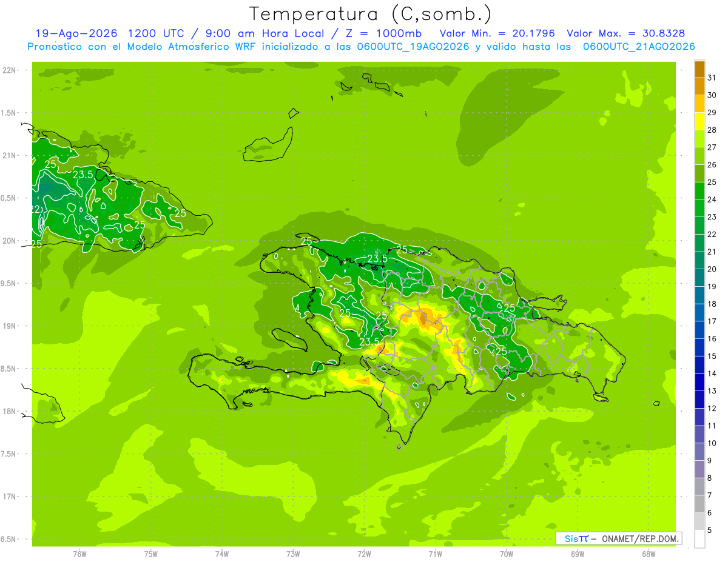This screenshot has height=562, width=728.
Task: Click colorbar value label '5'
Action: [709, 530]
